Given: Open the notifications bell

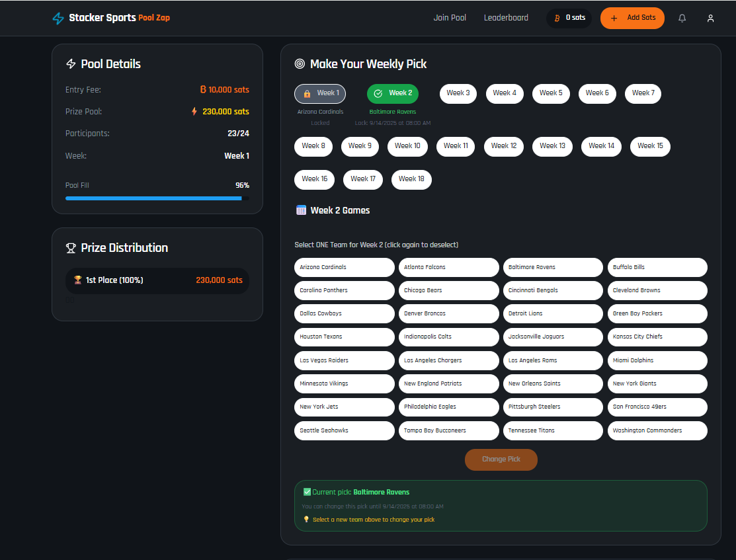Looking at the screenshot, I should (682, 18).
